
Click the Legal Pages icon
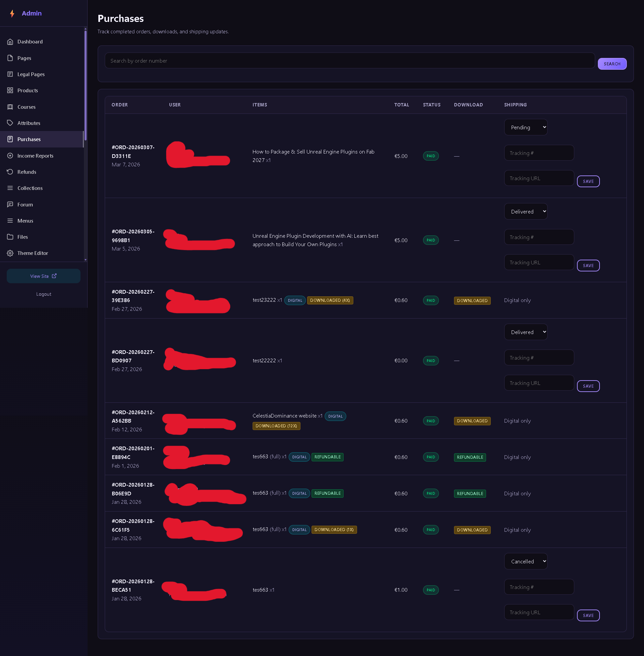point(10,74)
